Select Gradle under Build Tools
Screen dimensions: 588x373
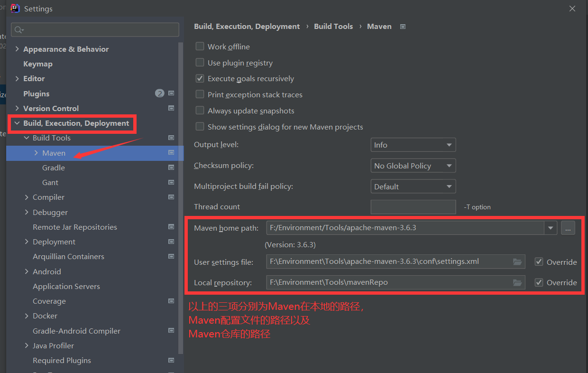coord(54,168)
